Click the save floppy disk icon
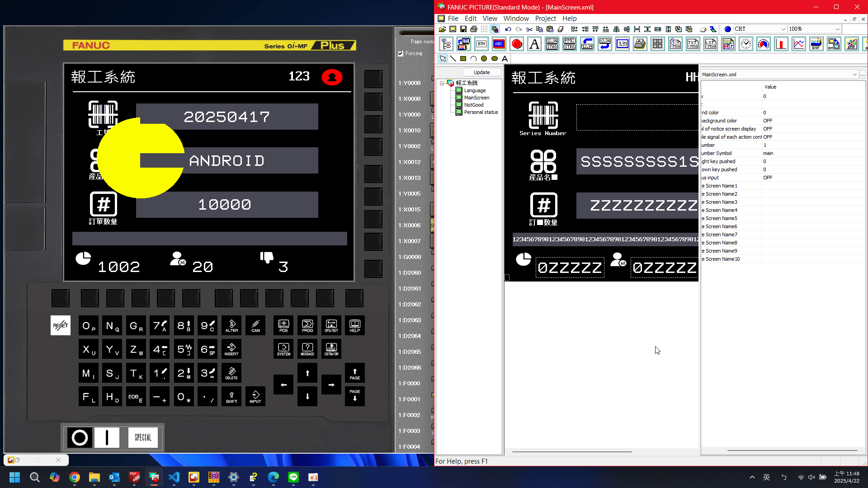The height and width of the screenshot is (488, 868). [x=463, y=29]
